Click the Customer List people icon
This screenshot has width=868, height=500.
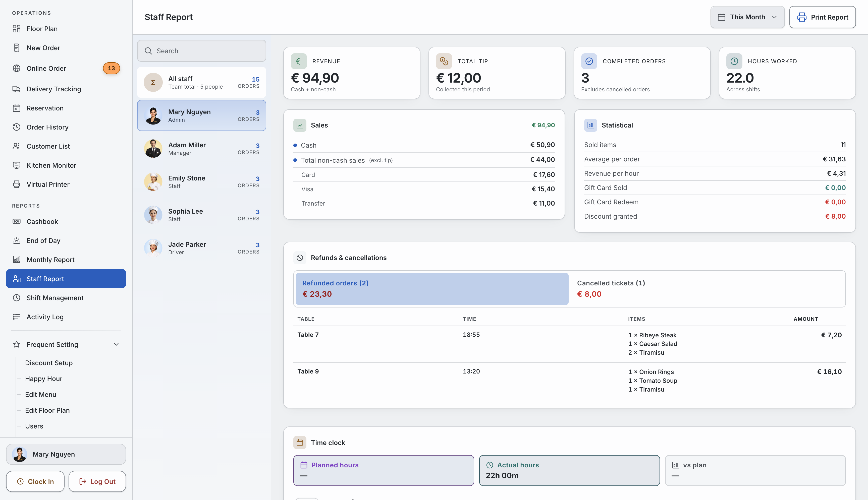click(x=17, y=146)
